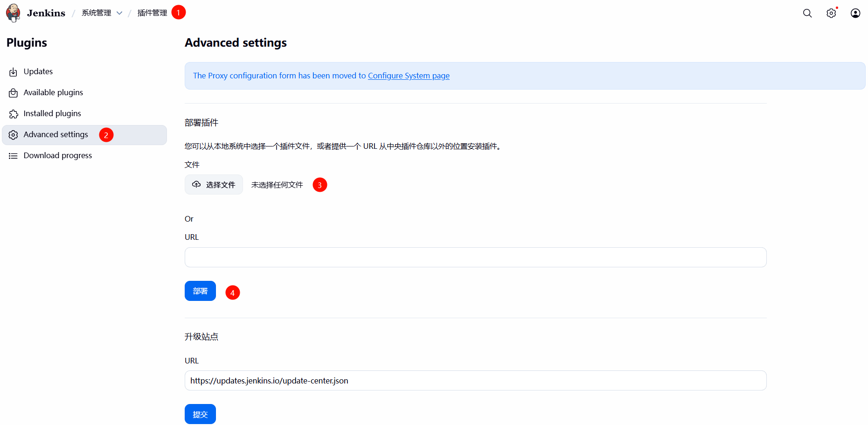The image size is (868, 425).
Task: Click the 选择文件 upload button
Action: (x=214, y=185)
